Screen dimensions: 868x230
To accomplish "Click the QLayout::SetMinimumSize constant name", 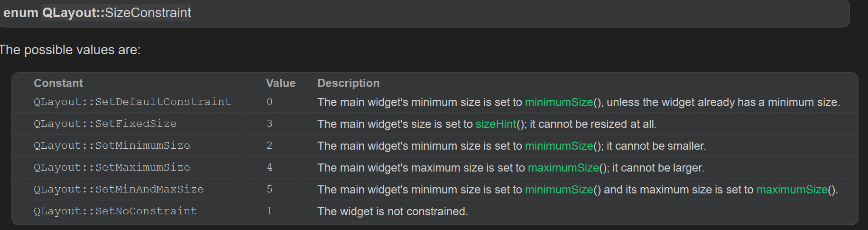I will tap(112, 145).
